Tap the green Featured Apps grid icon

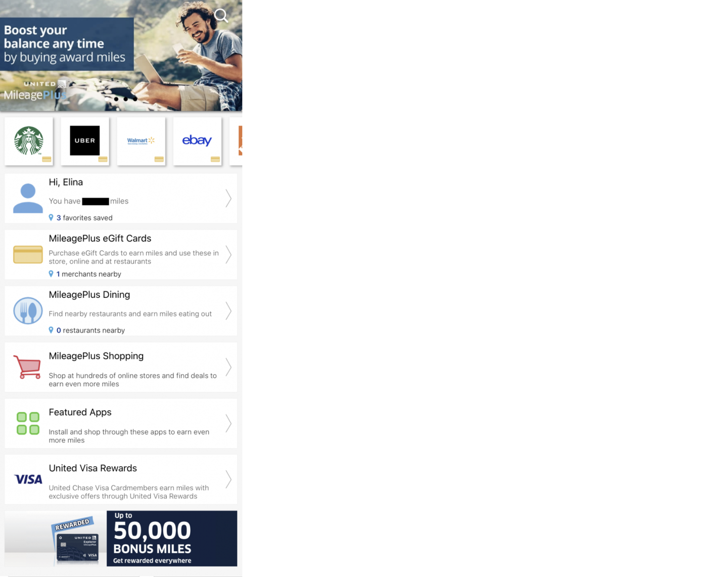click(x=28, y=423)
